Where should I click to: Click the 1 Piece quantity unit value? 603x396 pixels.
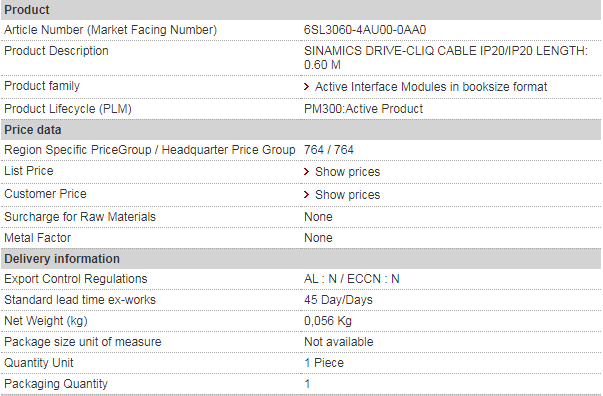click(324, 363)
